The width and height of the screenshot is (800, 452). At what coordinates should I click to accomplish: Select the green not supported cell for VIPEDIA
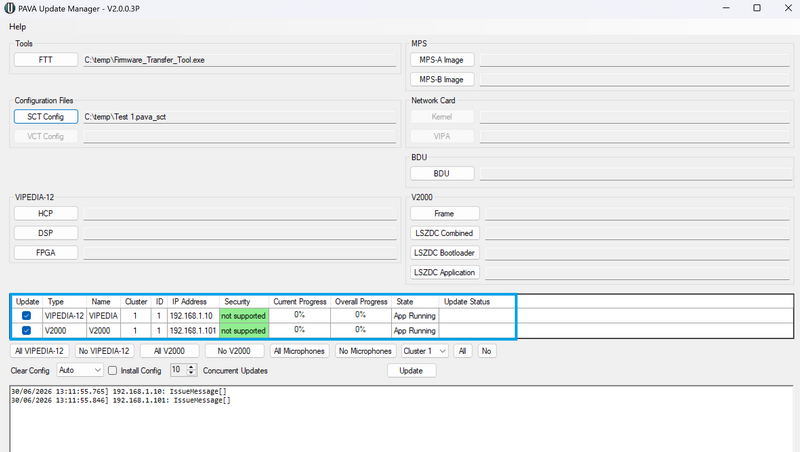tap(244, 316)
